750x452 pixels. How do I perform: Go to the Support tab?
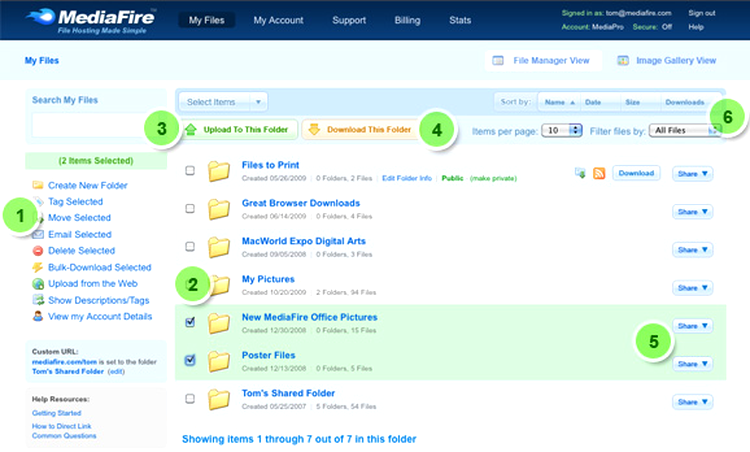point(349,20)
